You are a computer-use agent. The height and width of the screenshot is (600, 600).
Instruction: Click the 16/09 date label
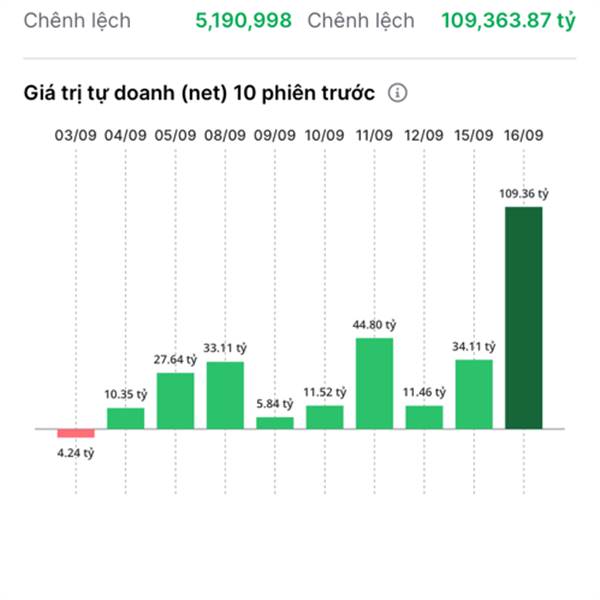pos(523,135)
